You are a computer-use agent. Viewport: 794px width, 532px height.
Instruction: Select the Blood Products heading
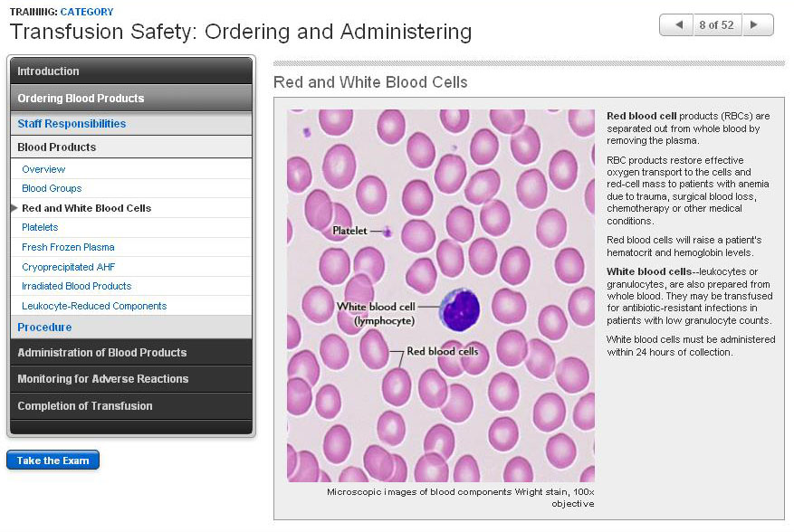[56, 147]
